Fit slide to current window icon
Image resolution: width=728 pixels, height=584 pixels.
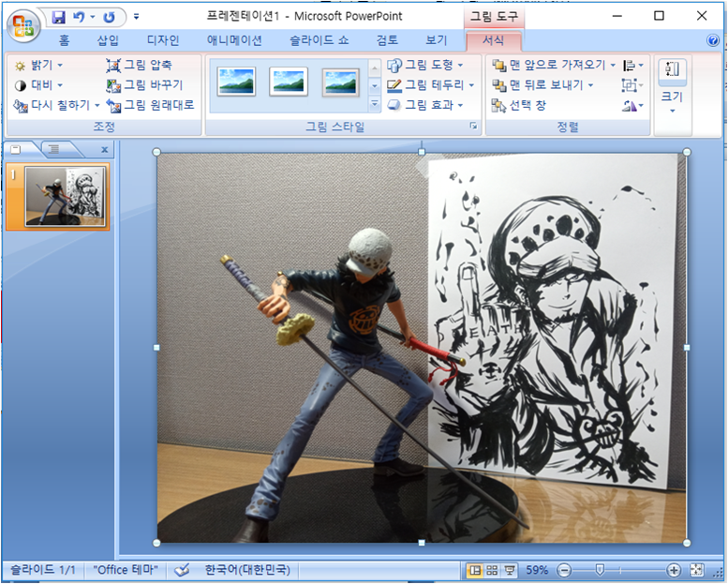696,570
